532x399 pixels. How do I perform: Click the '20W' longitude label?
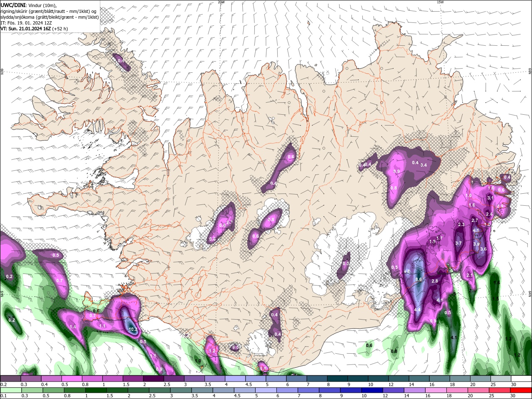(x=221, y=2)
